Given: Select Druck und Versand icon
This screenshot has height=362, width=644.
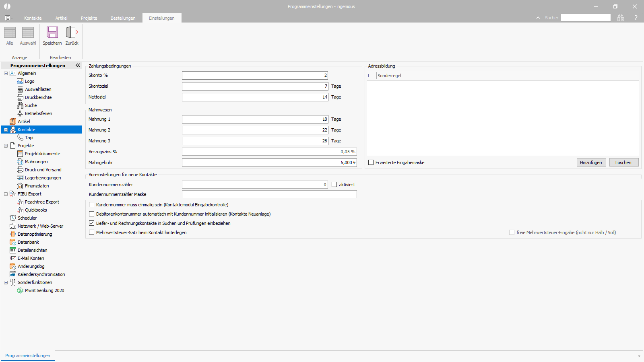Looking at the screenshot, I should [x=20, y=170].
